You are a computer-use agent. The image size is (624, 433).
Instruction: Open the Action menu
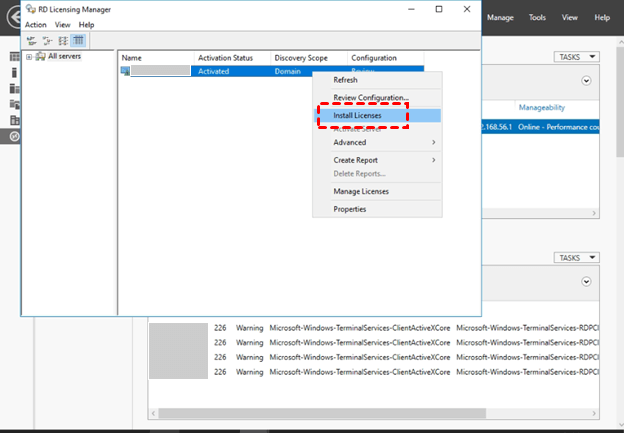[36, 24]
